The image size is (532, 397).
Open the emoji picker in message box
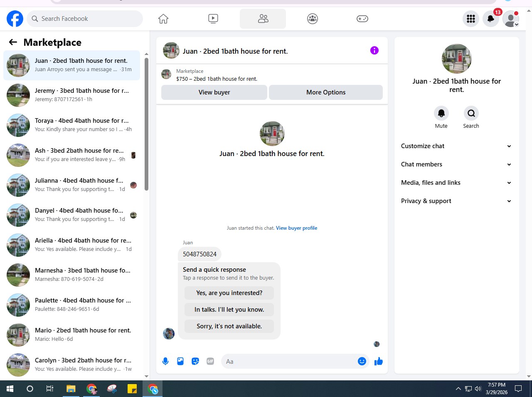pos(362,361)
